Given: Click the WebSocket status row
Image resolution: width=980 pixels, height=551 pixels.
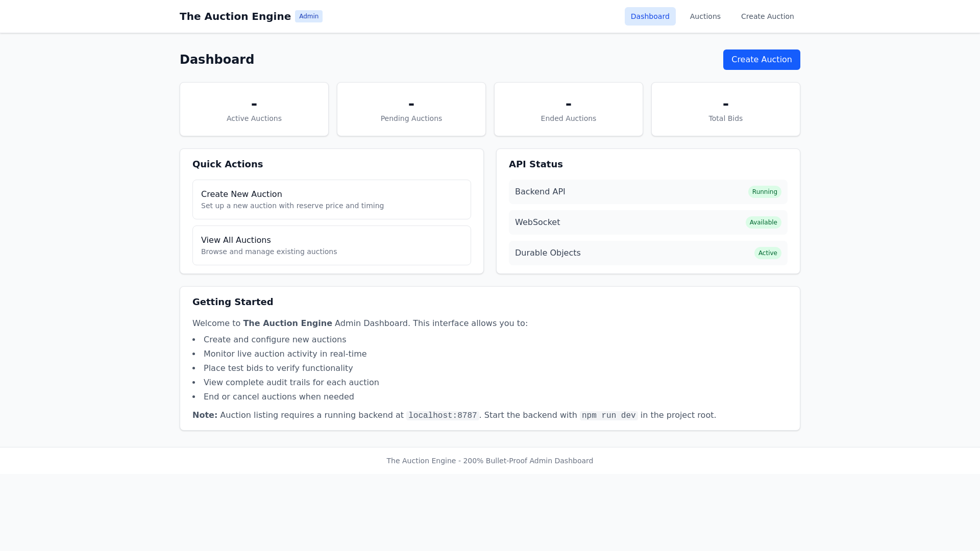Looking at the screenshot, I should [x=648, y=222].
